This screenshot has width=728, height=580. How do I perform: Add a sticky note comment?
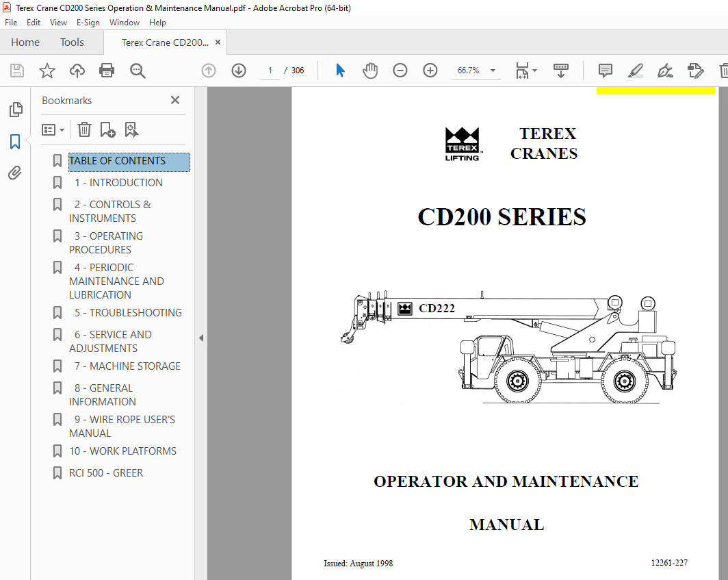coord(605,71)
